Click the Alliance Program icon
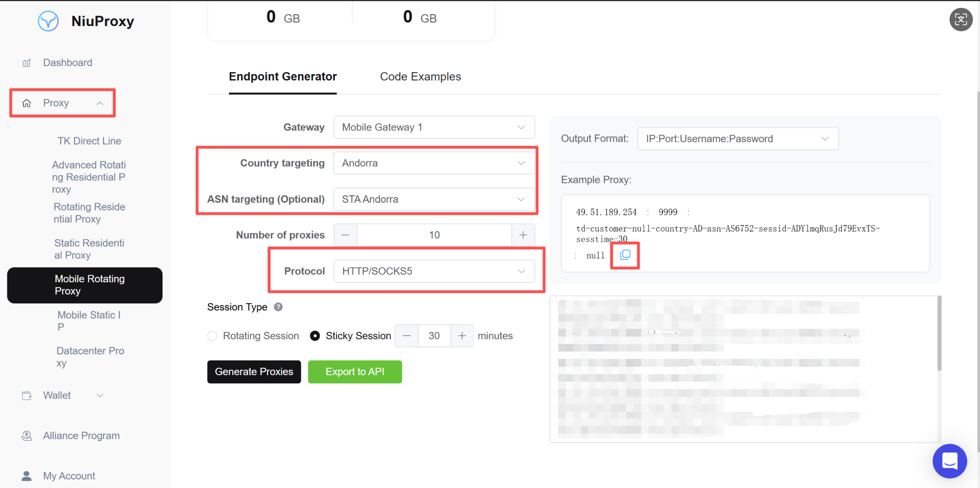Image resolution: width=980 pixels, height=488 pixels. point(26,436)
